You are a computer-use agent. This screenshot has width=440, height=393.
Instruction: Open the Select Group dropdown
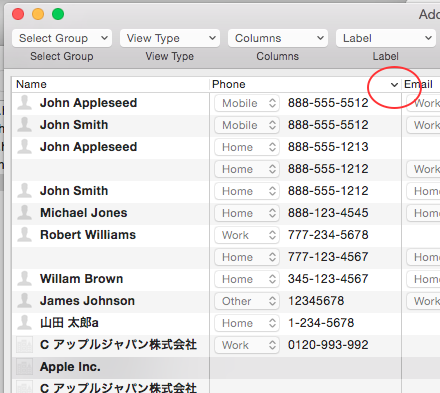[x=62, y=38]
